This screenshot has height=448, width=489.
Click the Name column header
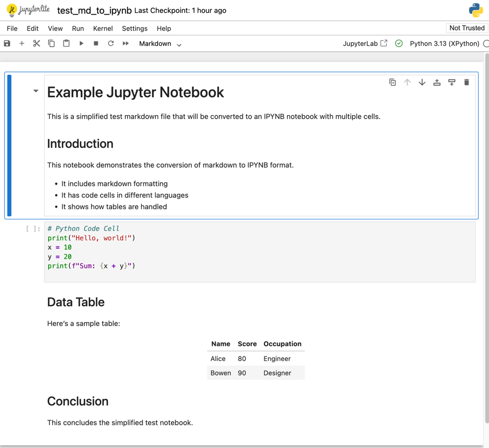pos(221,344)
